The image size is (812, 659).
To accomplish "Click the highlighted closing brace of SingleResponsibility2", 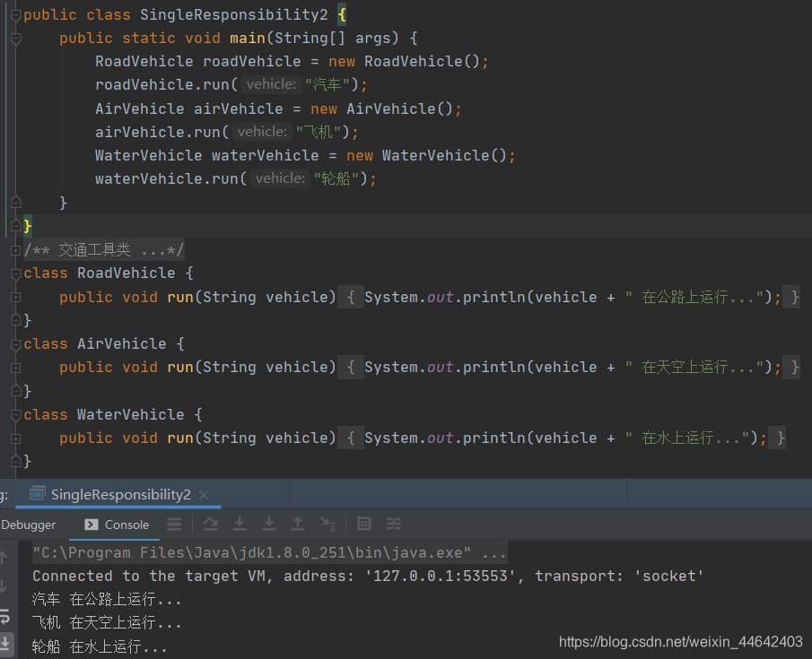I will coord(28,226).
